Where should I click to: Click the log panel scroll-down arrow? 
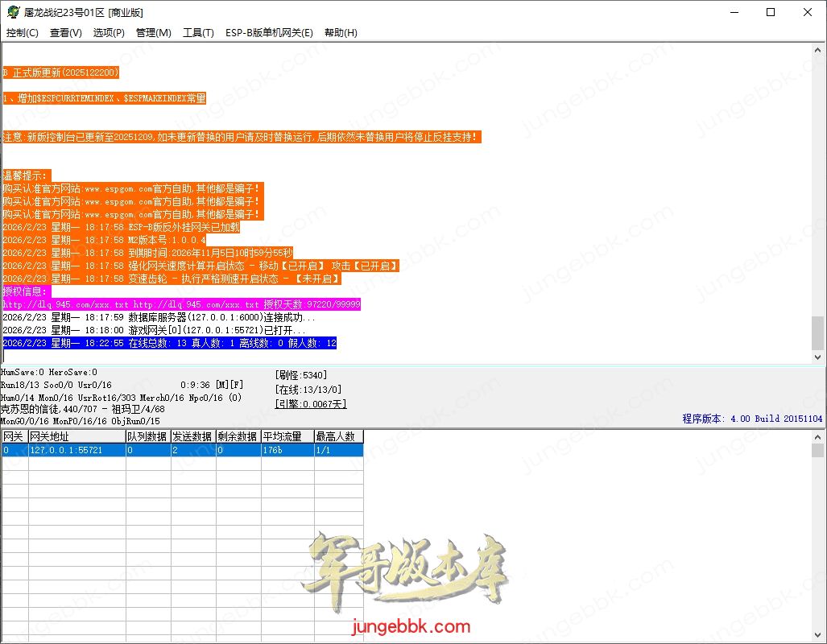tap(818, 357)
